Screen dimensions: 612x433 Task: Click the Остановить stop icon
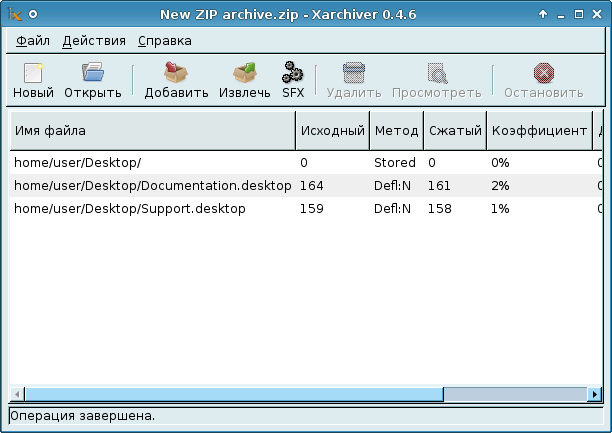pyautogui.click(x=543, y=74)
